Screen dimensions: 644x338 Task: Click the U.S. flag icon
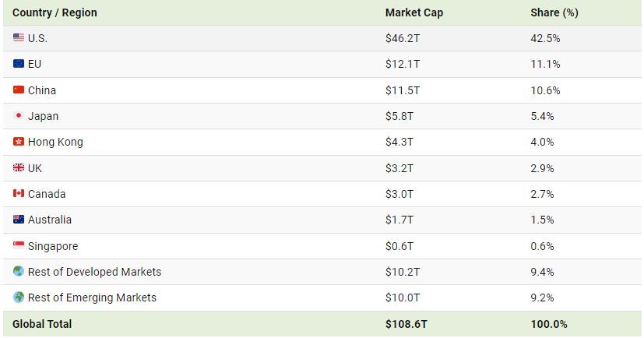[19, 37]
